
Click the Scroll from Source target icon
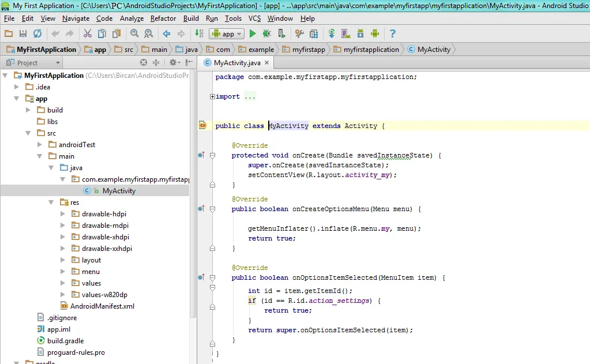coord(144,62)
